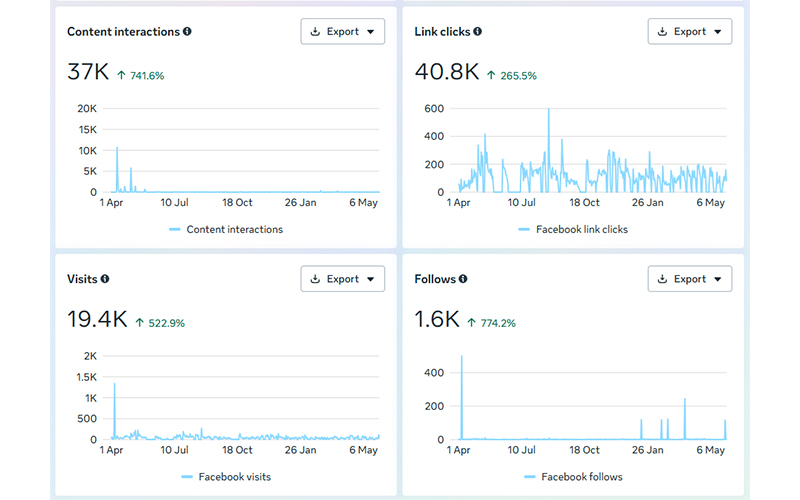Click download icon in Follows Export button
The height and width of the screenshot is (500, 800).
(x=662, y=279)
